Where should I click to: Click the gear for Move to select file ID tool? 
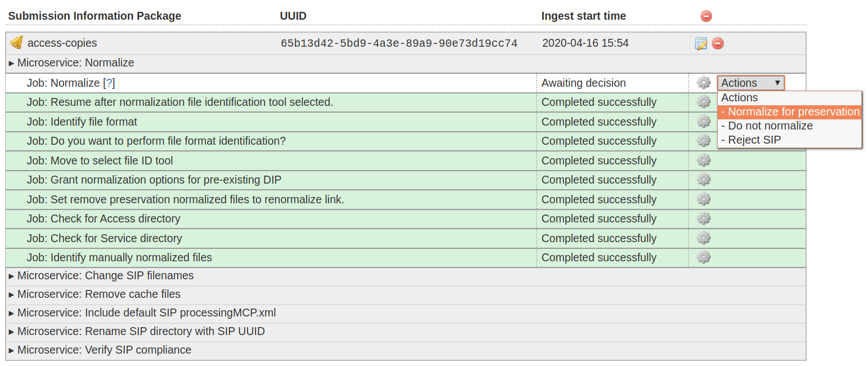[x=704, y=160]
